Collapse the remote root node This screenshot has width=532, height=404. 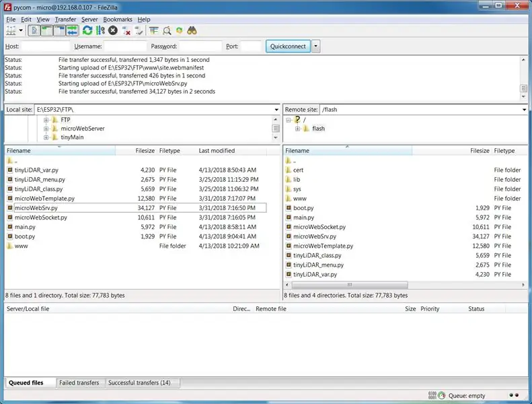(x=289, y=120)
